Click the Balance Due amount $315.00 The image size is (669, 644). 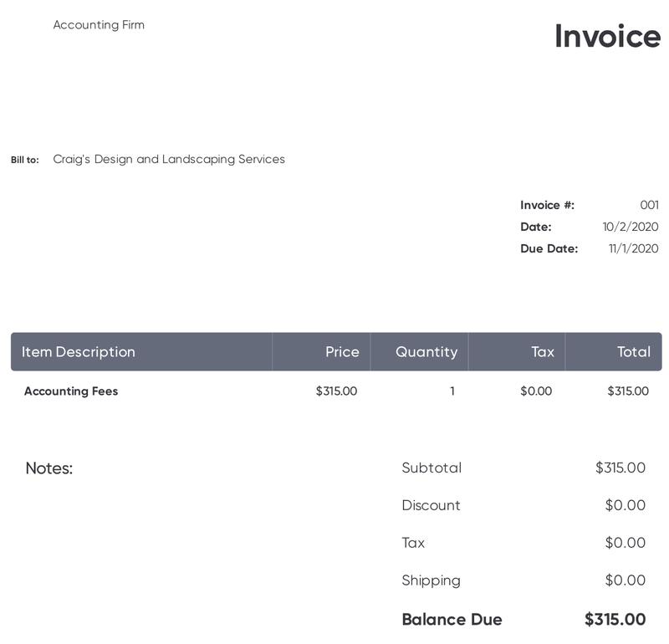tap(615, 620)
